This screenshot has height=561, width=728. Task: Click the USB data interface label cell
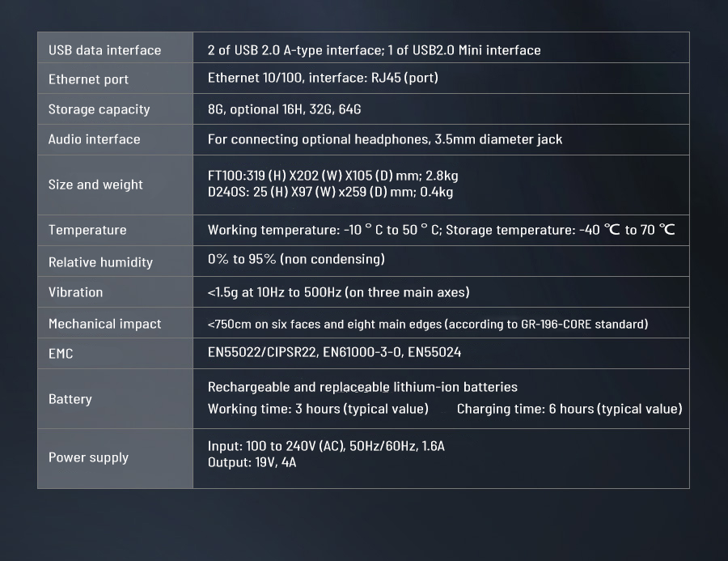point(104,50)
